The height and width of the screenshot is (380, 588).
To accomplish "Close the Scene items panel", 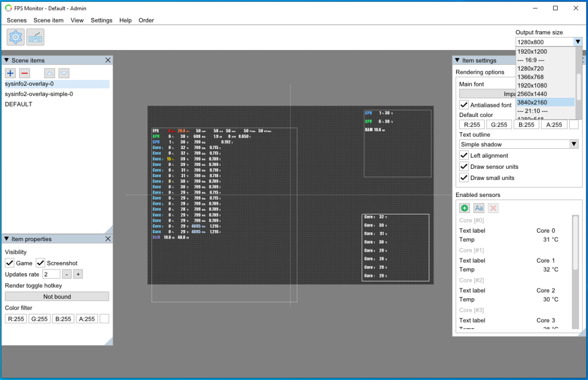I will (x=108, y=60).
